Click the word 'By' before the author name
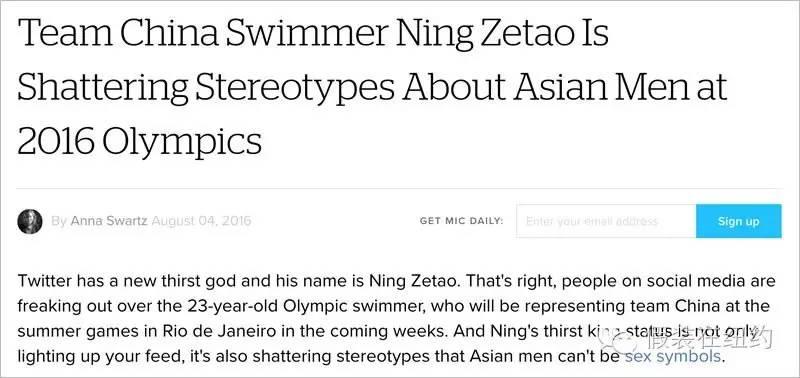The width and height of the screenshot is (800, 378). tap(59, 221)
